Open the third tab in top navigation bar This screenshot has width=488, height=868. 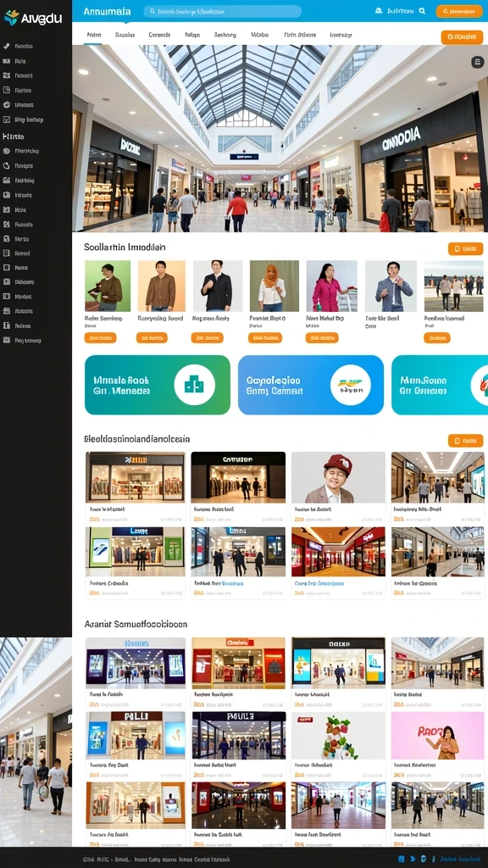(159, 35)
